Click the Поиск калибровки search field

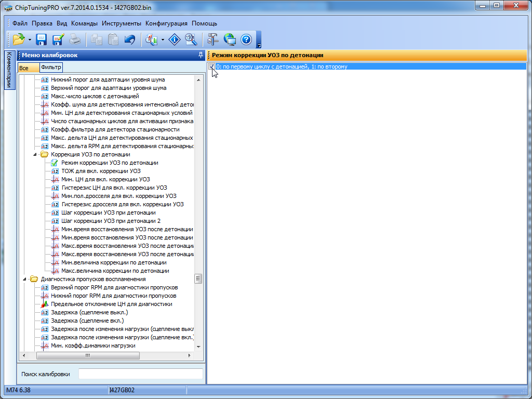[x=140, y=374]
